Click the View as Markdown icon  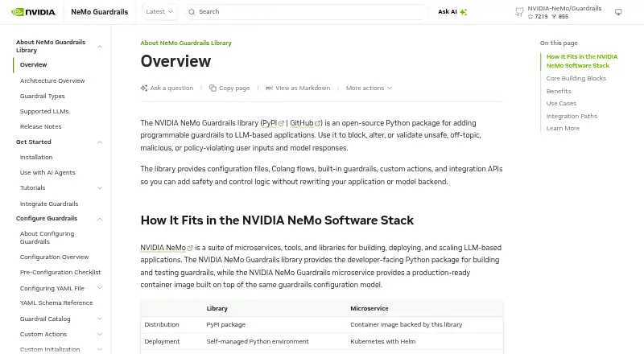coord(269,88)
